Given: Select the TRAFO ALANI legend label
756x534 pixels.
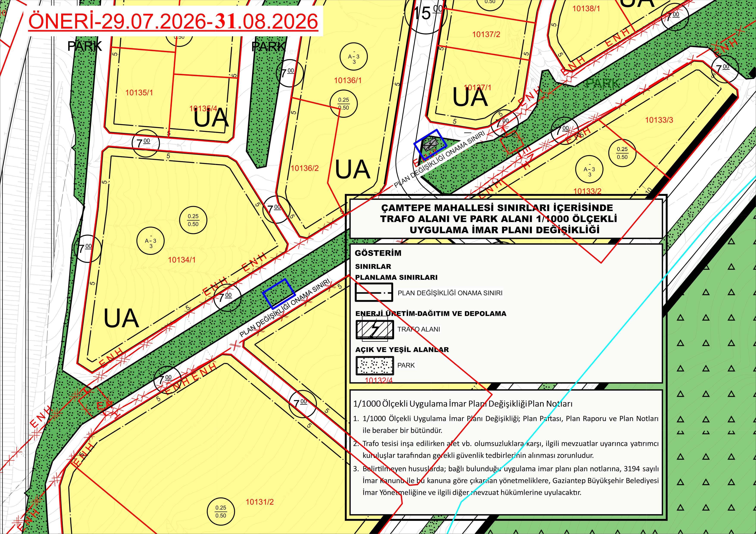Looking at the screenshot, I should [419, 329].
